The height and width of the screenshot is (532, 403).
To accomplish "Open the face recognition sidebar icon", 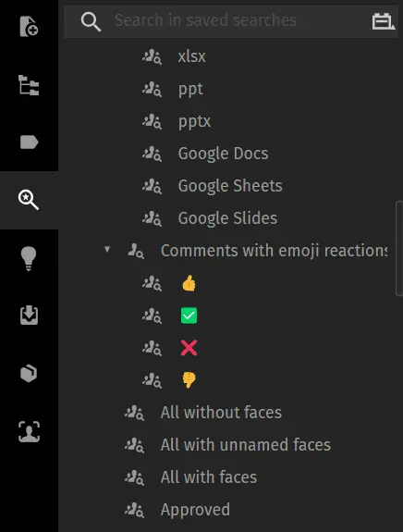I will coord(29,431).
